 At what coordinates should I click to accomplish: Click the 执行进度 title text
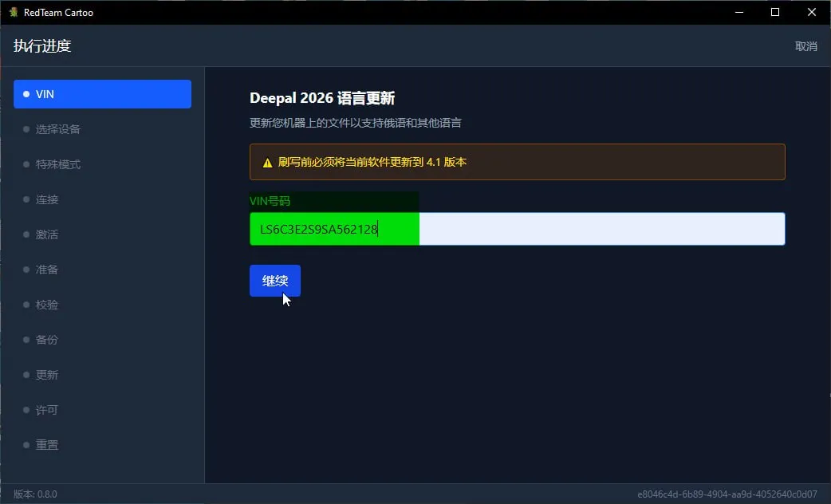pos(42,46)
